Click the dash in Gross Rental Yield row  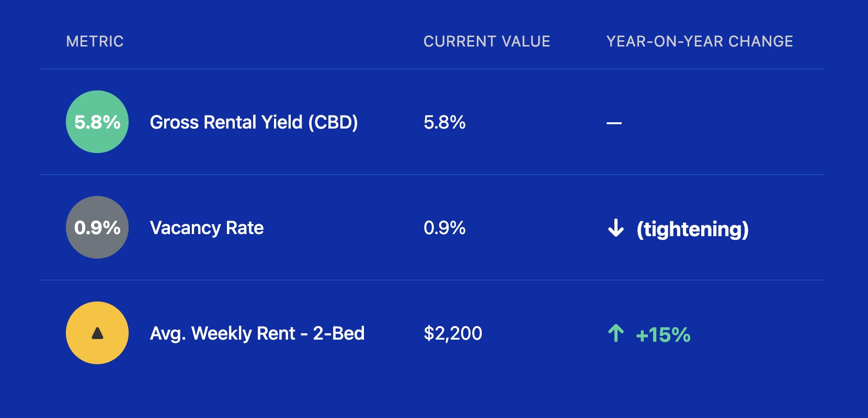(x=614, y=123)
